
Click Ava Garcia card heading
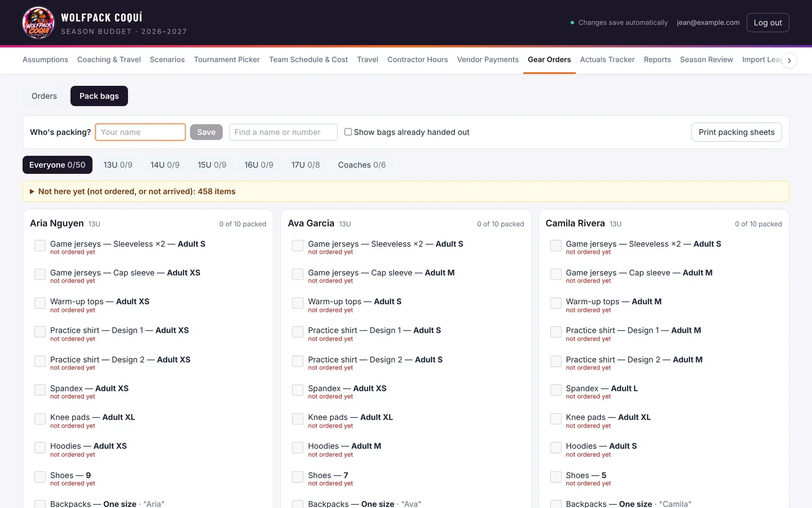point(311,223)
